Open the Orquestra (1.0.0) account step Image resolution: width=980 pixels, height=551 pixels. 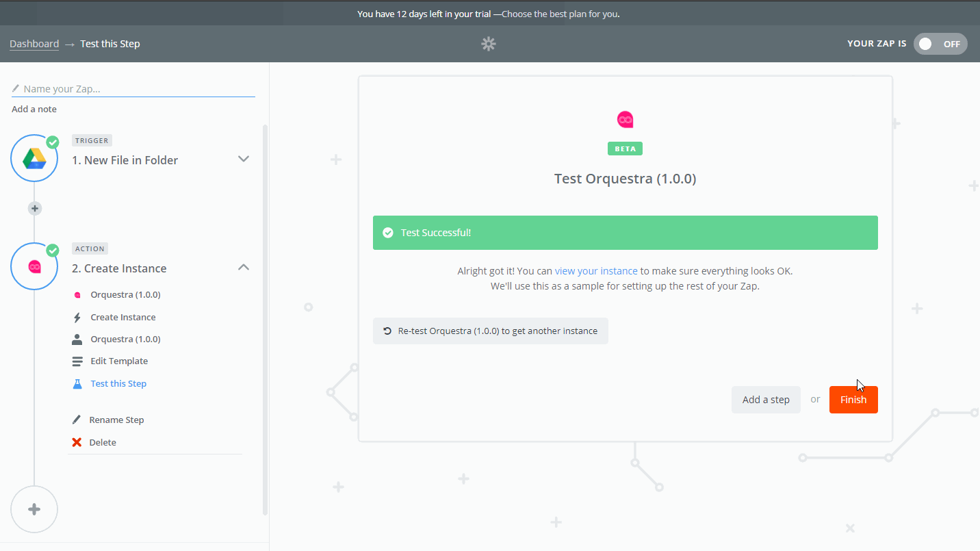tap(125, 339)
